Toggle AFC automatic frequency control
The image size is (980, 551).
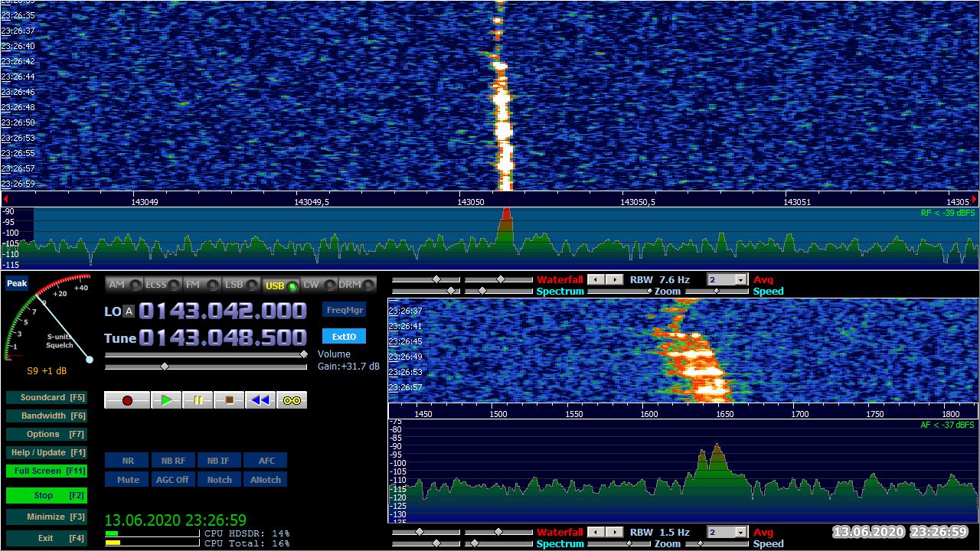[x=266, y=461]
